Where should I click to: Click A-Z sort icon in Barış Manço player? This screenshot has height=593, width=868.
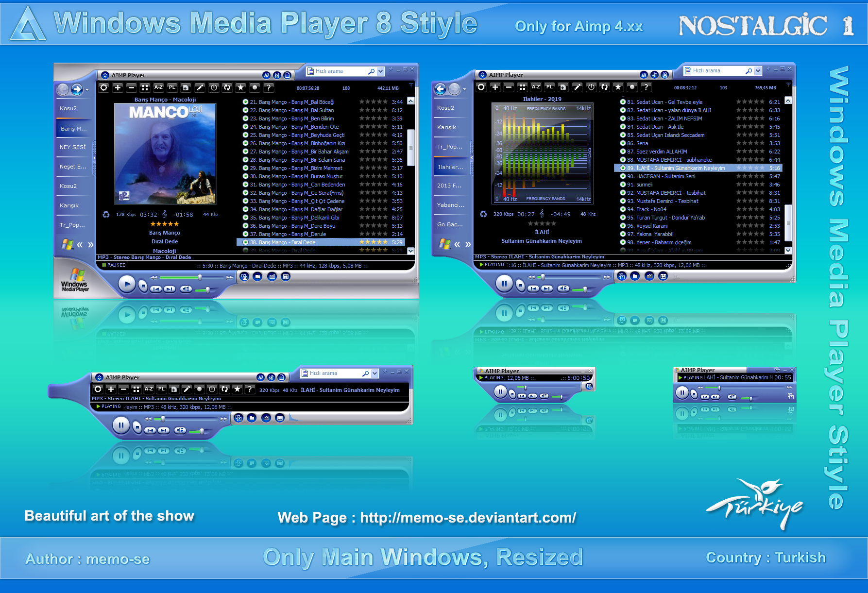158,87
